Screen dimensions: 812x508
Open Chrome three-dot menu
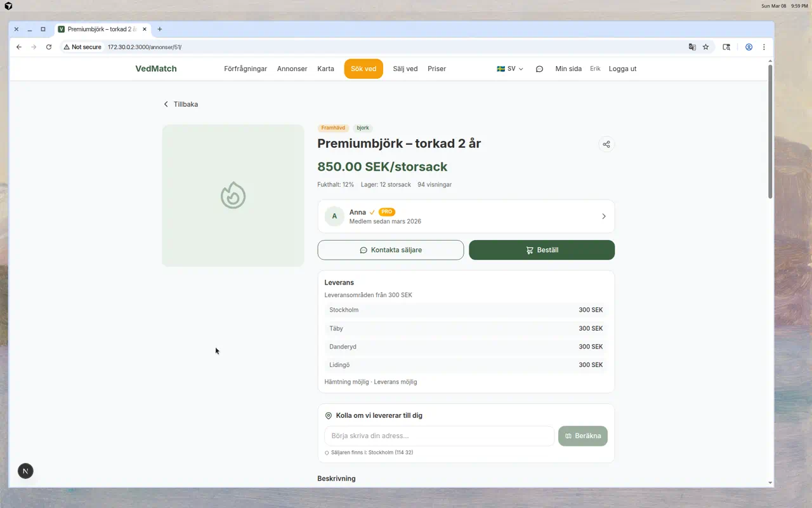(764, 47)
